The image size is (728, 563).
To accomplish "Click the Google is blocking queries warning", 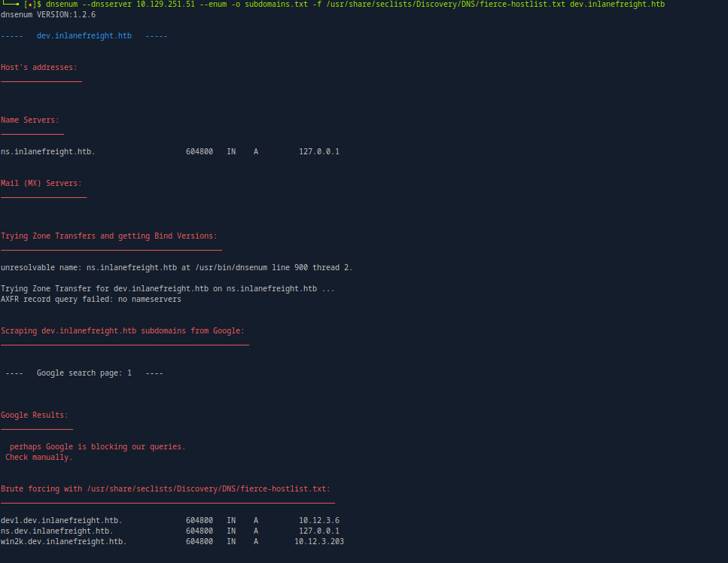I will coord(97,447).
